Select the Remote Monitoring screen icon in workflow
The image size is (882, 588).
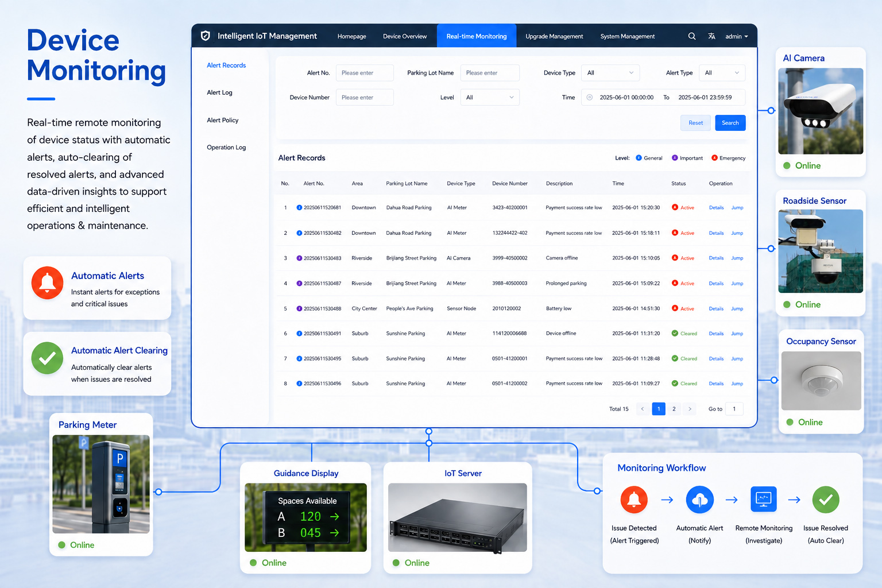(764, 499)
